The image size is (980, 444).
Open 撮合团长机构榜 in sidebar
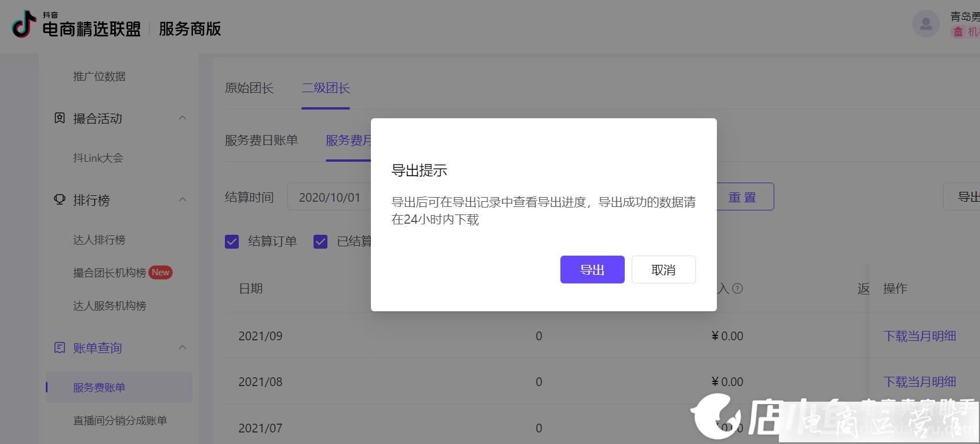[x=110, y=273]
